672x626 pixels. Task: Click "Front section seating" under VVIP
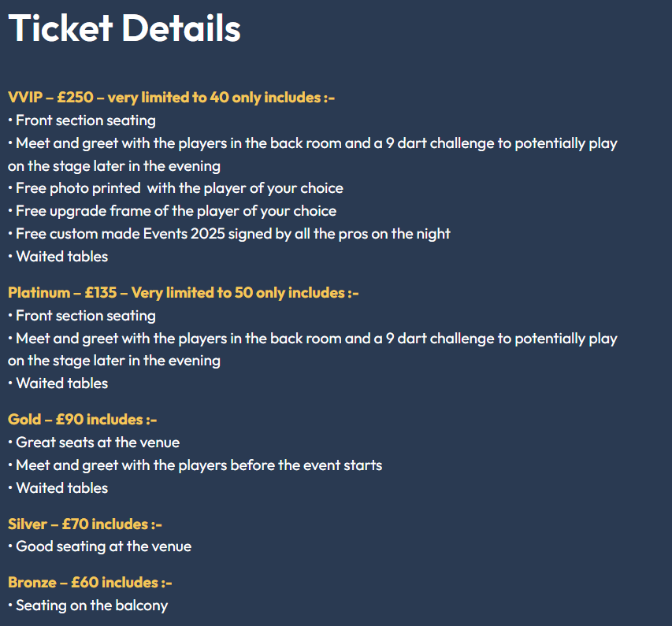[x=85, y=120]
